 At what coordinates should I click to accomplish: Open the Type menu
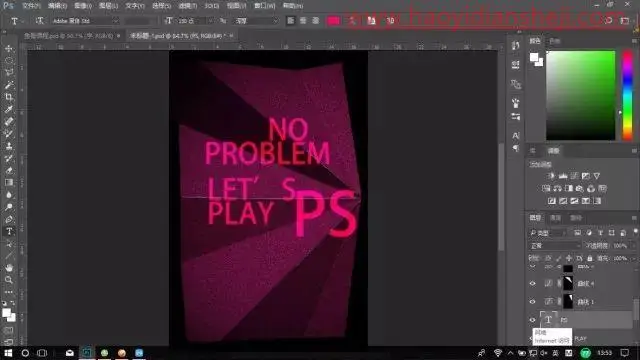[x=135, y=6]
